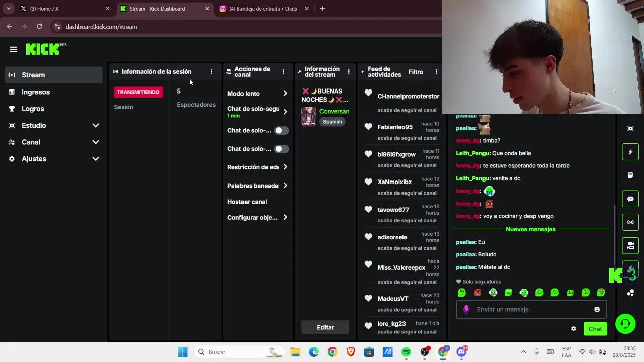Open Discord from taskbar
The width and height of the screenshot is (644, 362).
click(x=462, y=352)
